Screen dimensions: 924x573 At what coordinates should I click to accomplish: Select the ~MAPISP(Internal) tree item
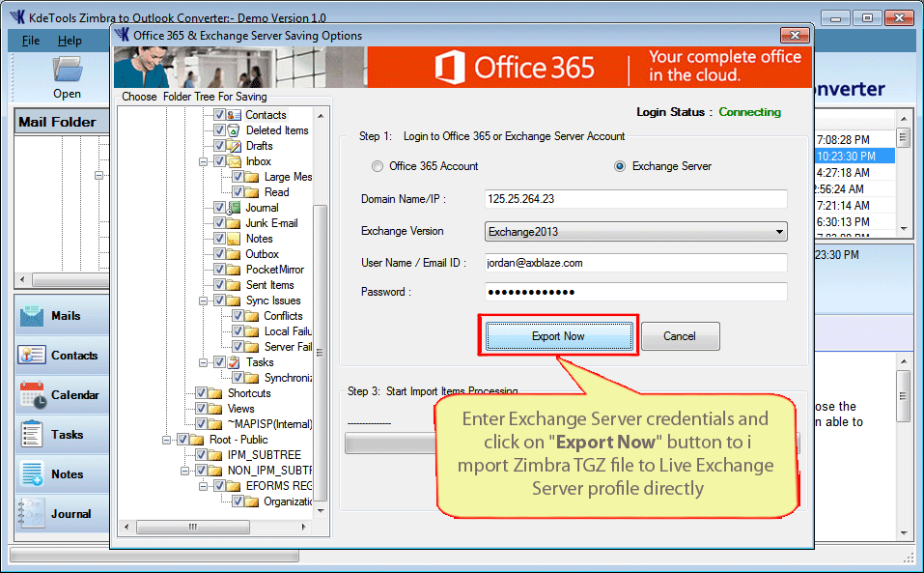tap(270, 424)
